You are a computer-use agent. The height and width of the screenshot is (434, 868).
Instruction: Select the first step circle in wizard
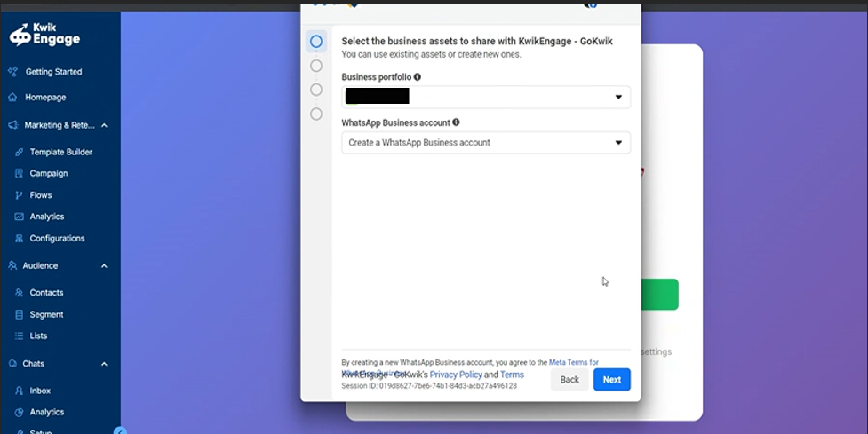[x=316, y=42]
